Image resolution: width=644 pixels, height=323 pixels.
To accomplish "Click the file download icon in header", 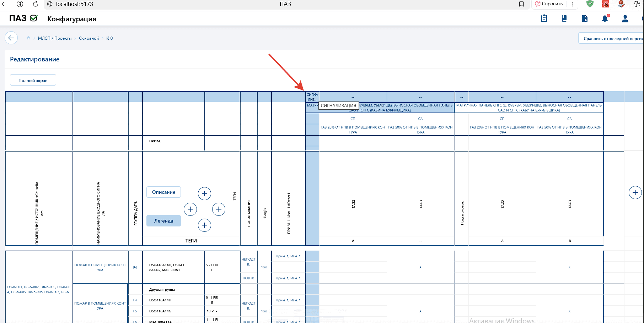I will (x=585, y=18).
